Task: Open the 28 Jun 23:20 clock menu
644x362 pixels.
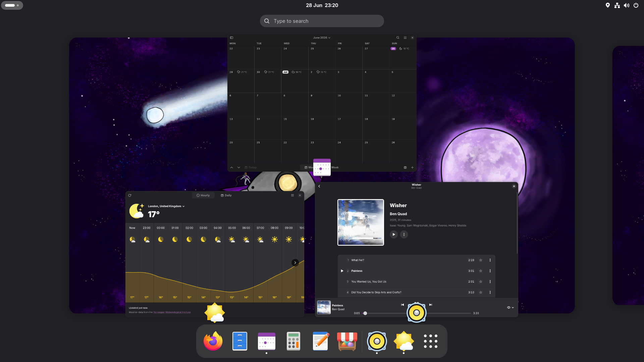Action: coord(322,5)
